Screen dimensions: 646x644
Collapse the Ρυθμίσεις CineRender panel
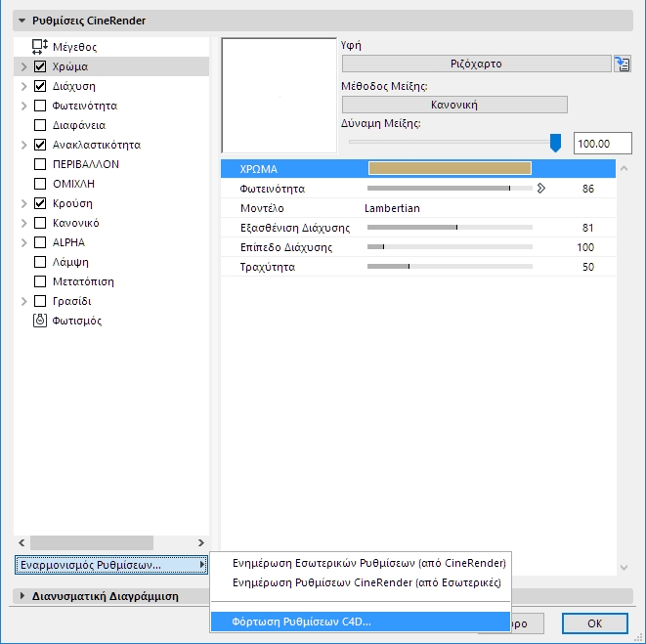[x=22, y=21]
